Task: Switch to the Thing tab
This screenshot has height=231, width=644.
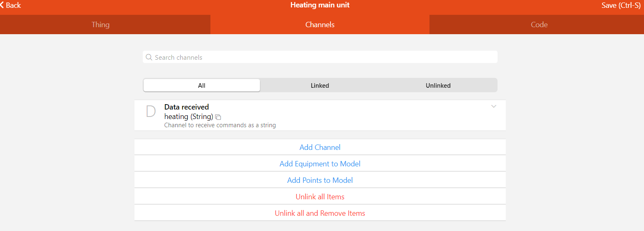Action: click(101, 25)
